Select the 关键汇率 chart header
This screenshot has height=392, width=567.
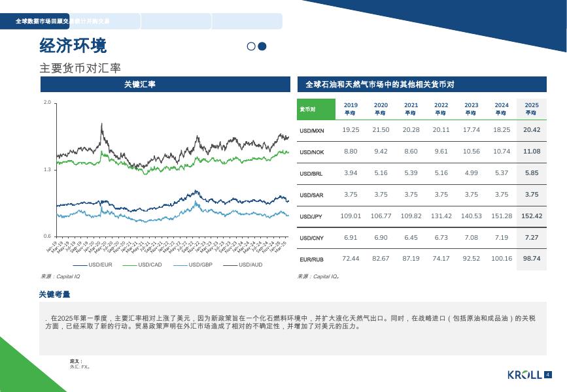tap(165, 84)
